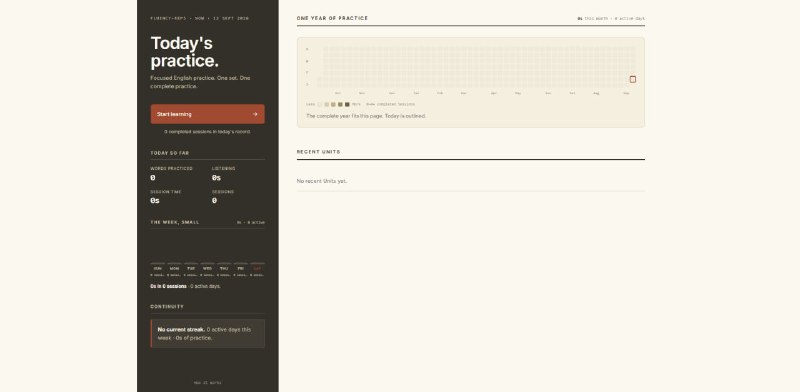Click the TODAY SO FAR section heading

(169, 153)
